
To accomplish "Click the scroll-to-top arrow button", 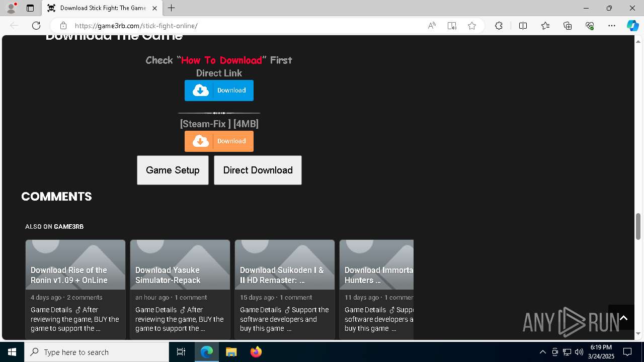I will click(623, 318).
